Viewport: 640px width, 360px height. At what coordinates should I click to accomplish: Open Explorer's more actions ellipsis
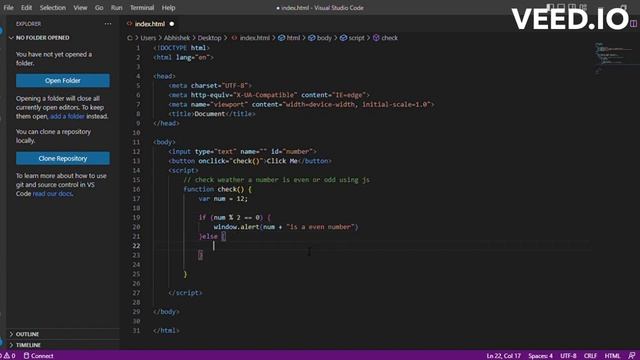pyautogui.click(x=108, y=24)
